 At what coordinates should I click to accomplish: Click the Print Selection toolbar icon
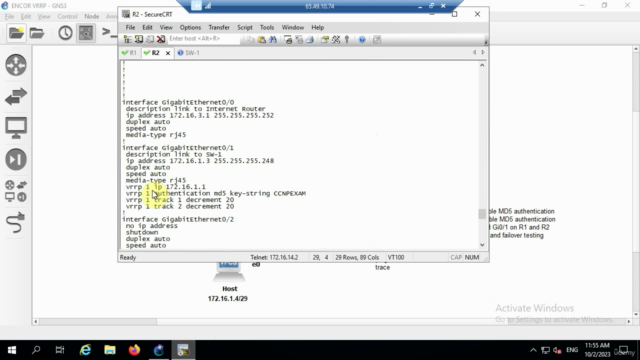pos(299,40)
